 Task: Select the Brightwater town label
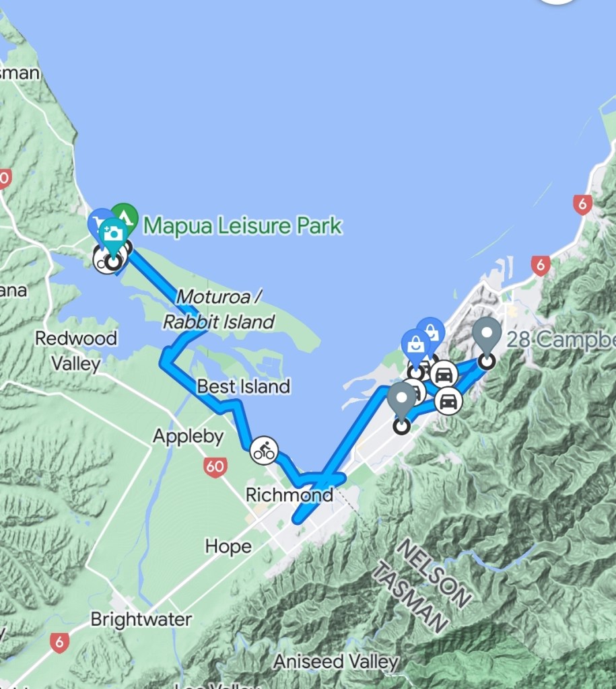141,619
